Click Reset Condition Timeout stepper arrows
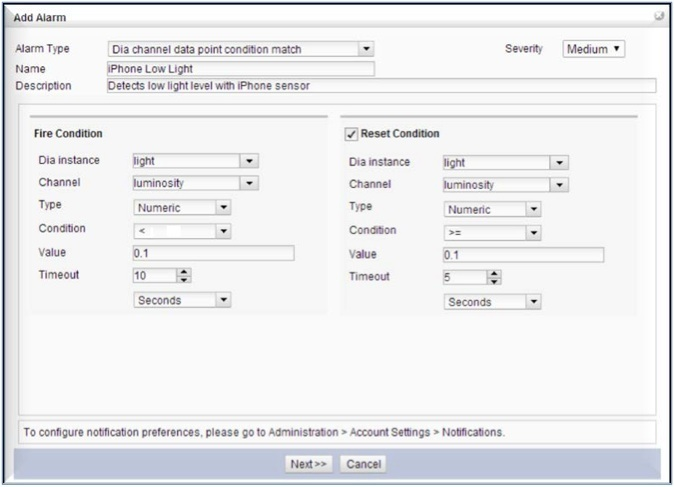The image size is (674, 487). (494, 278)
